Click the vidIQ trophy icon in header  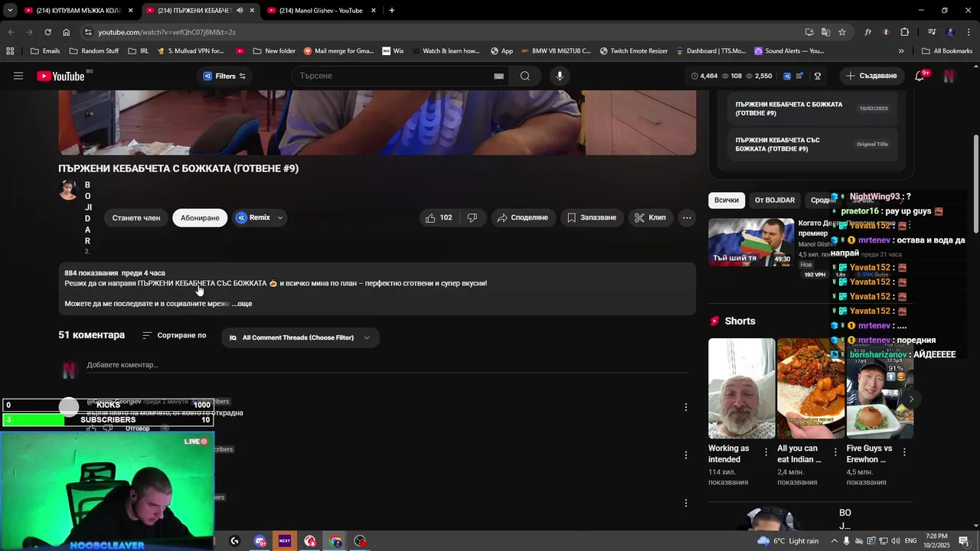818,76
